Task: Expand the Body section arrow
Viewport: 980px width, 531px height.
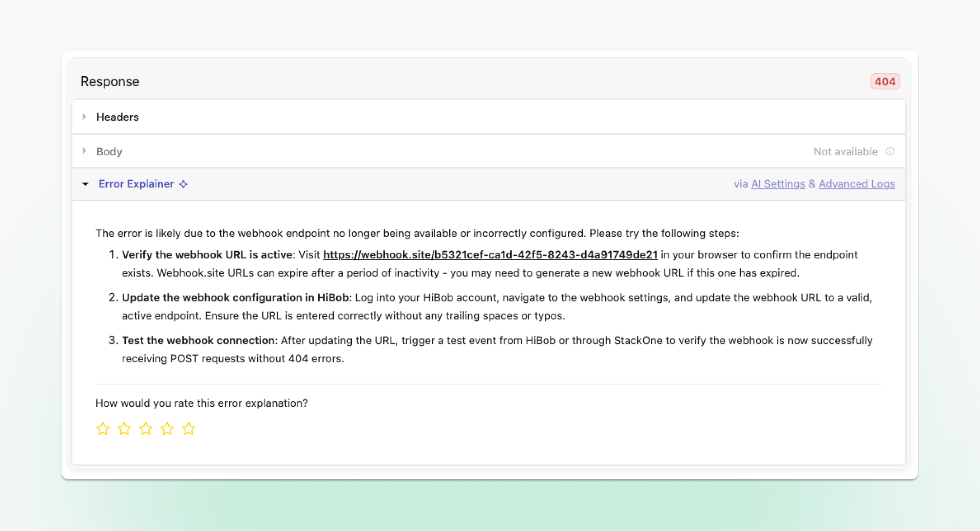Action: click(x=85, y=151)
